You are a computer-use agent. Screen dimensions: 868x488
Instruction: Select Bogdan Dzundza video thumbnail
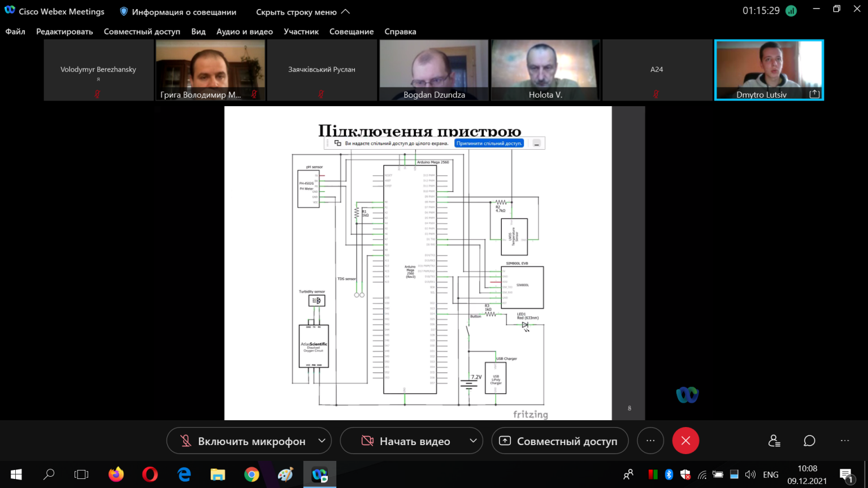pos(434,70)
